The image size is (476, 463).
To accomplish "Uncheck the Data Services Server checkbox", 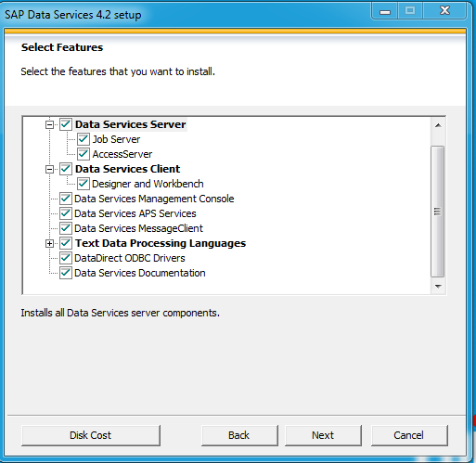I will (x=66, y=124).
